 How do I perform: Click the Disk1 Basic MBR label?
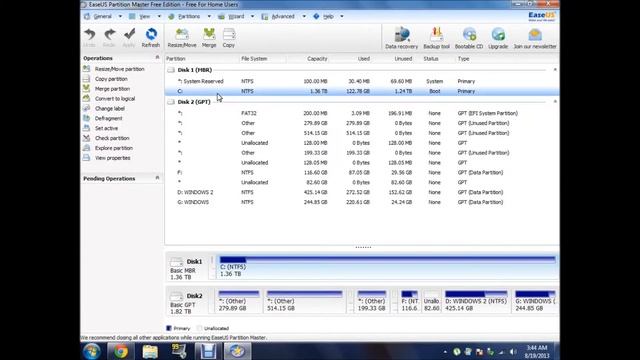[x=188, y=267]
